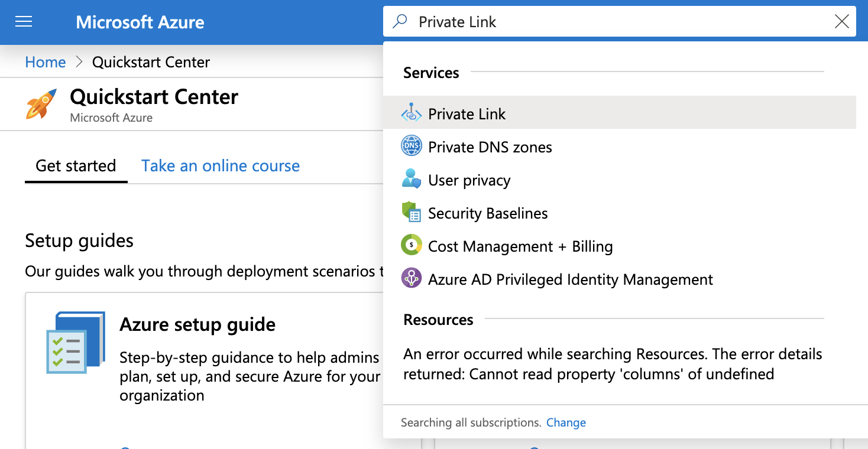Click the Private Link service icon

click(x=411, y=113)
